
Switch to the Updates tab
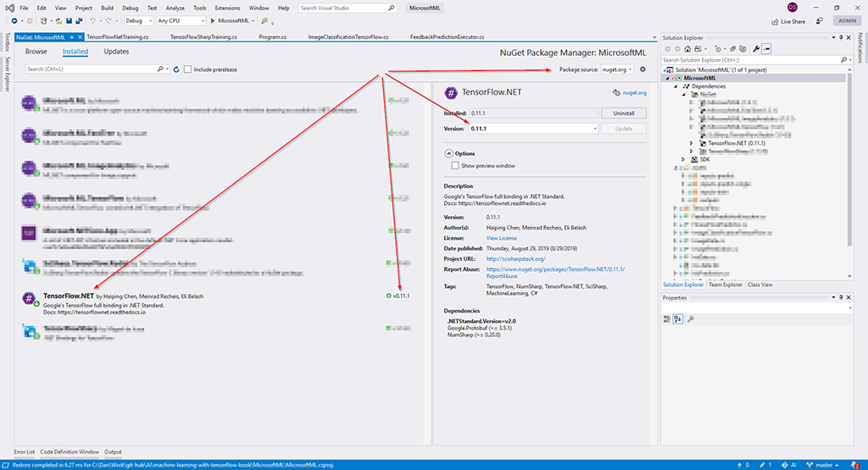point(116,52)
